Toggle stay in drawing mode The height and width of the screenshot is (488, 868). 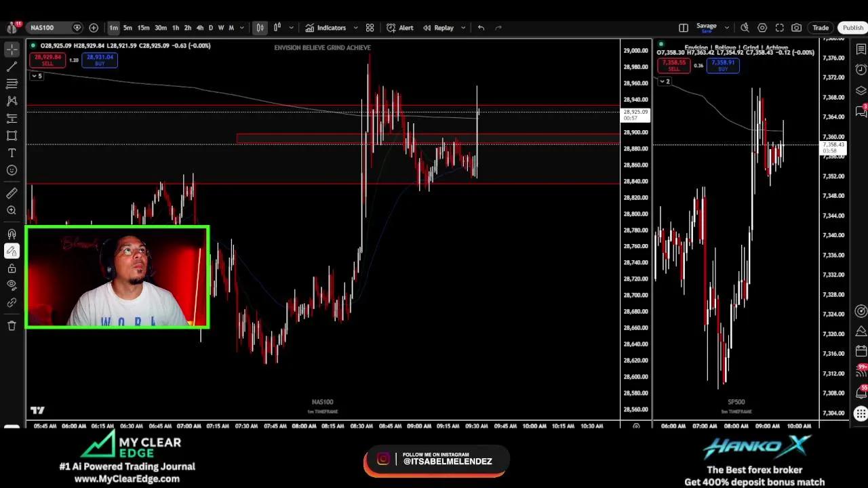(12, 251)
